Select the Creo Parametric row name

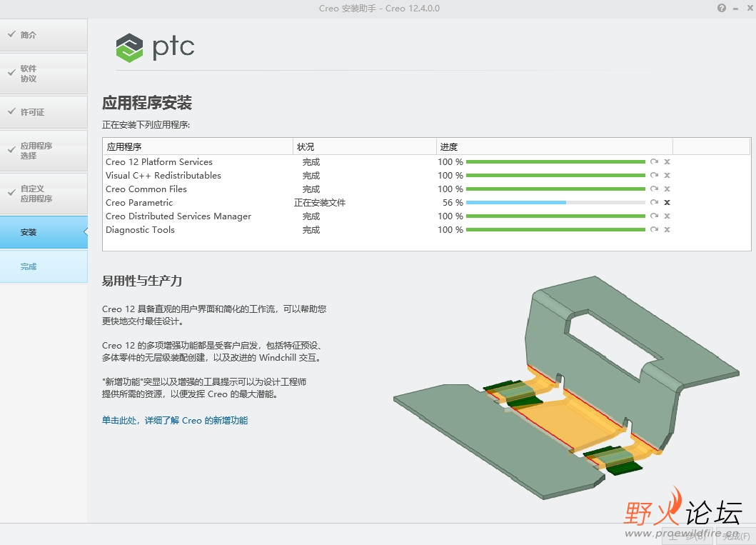(x=139, y=203)
